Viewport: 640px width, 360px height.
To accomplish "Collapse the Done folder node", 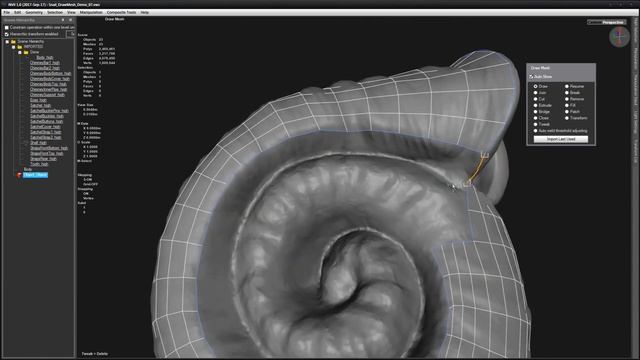I will point(20,52).
